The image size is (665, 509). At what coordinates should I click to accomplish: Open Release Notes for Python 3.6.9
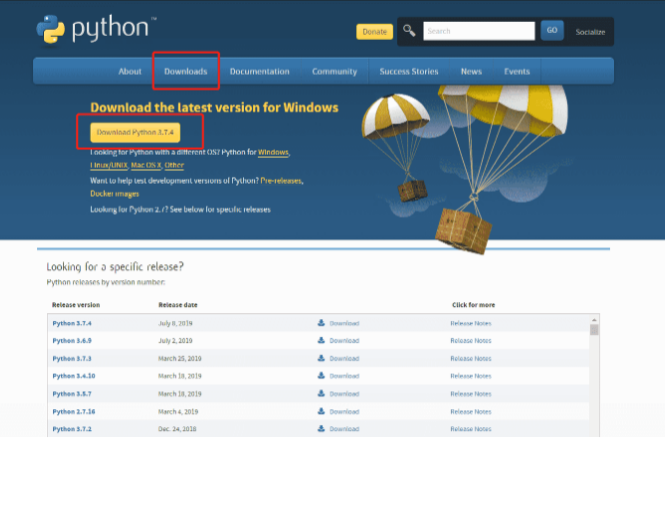coord(471,341)
